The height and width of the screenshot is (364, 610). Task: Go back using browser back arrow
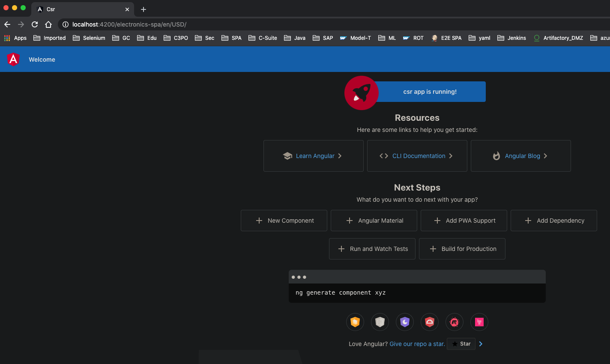point(7,24)
